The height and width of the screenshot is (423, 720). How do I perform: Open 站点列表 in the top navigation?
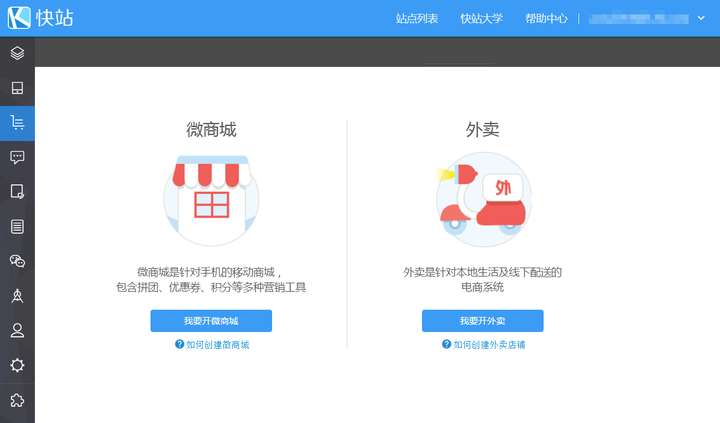click(417, 19)
